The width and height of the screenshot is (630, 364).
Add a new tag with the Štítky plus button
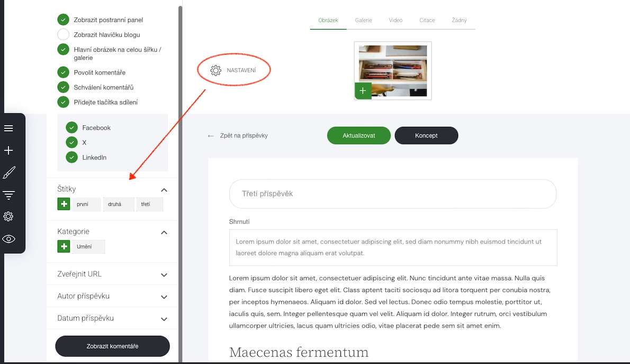click(64, 204)
